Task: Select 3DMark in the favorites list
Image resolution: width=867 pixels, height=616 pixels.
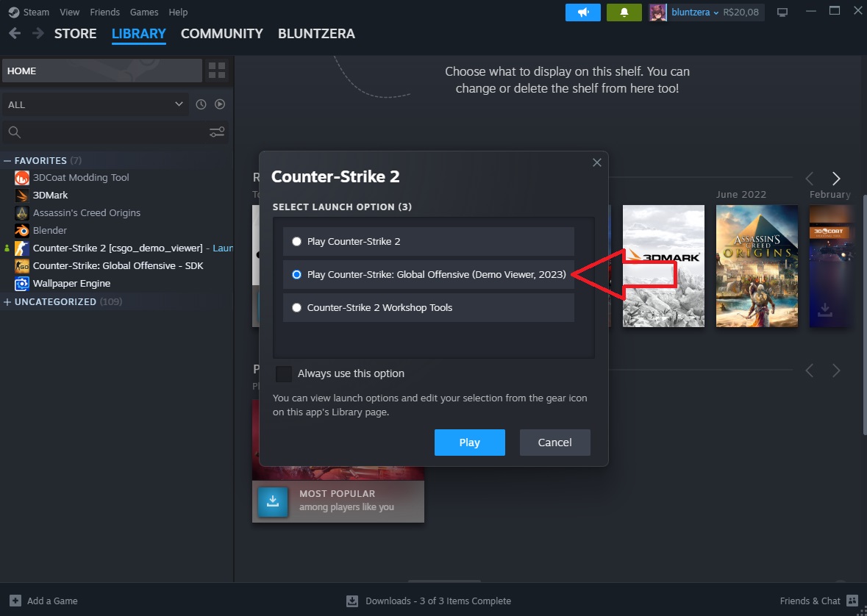Action: coord(50,196)
